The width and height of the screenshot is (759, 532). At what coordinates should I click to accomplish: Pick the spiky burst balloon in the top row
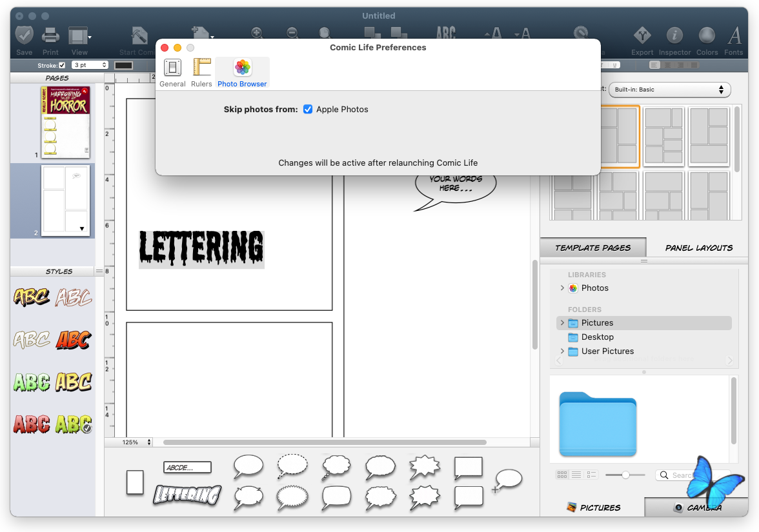click(425, 467)
